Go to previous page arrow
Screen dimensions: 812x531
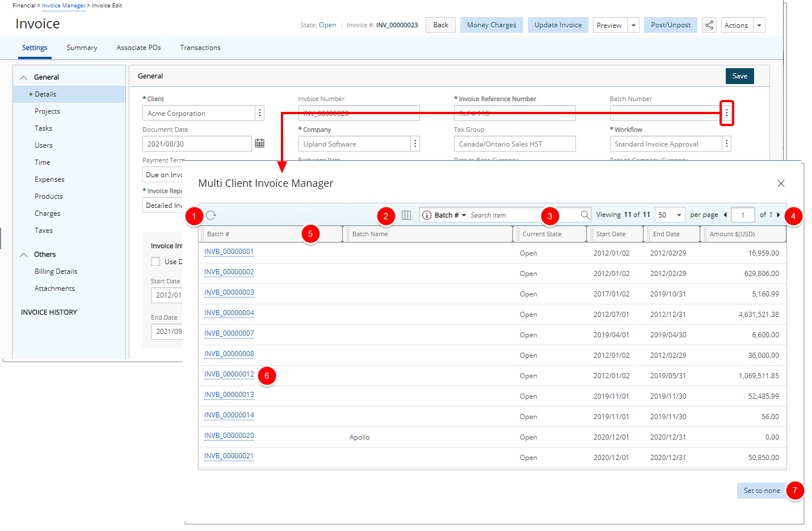pos(725,215)
